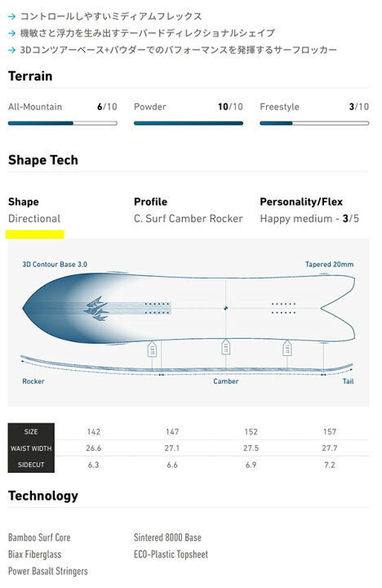This screenshot has height=588, width=382.
Task: Click the middle tag marker below the board
Action: pos(225,348)
